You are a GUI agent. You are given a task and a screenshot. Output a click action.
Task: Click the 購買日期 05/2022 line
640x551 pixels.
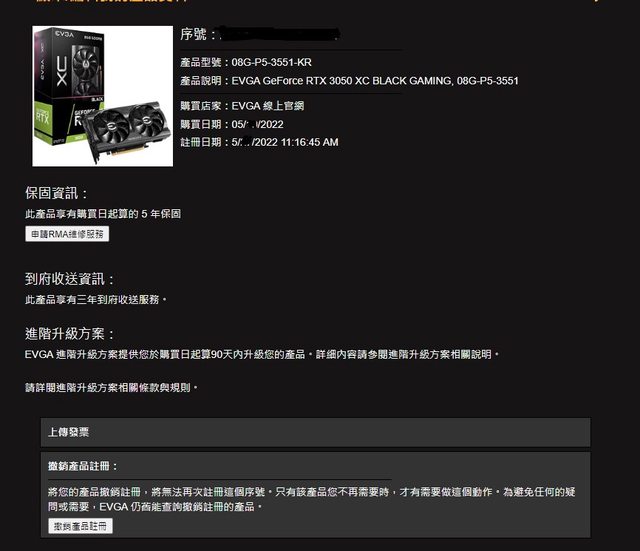tap(232, 124)
